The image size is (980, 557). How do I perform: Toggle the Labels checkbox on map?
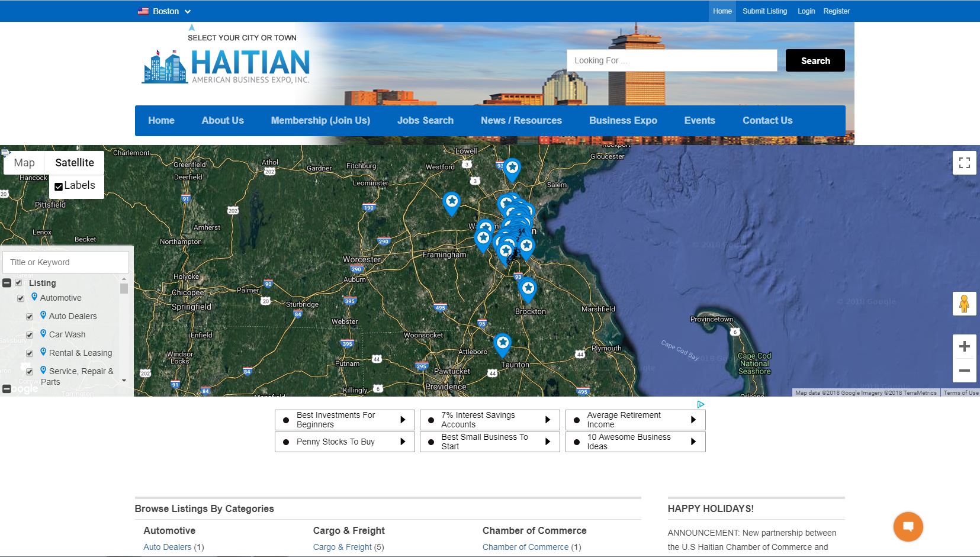click(x=59, y=186)
